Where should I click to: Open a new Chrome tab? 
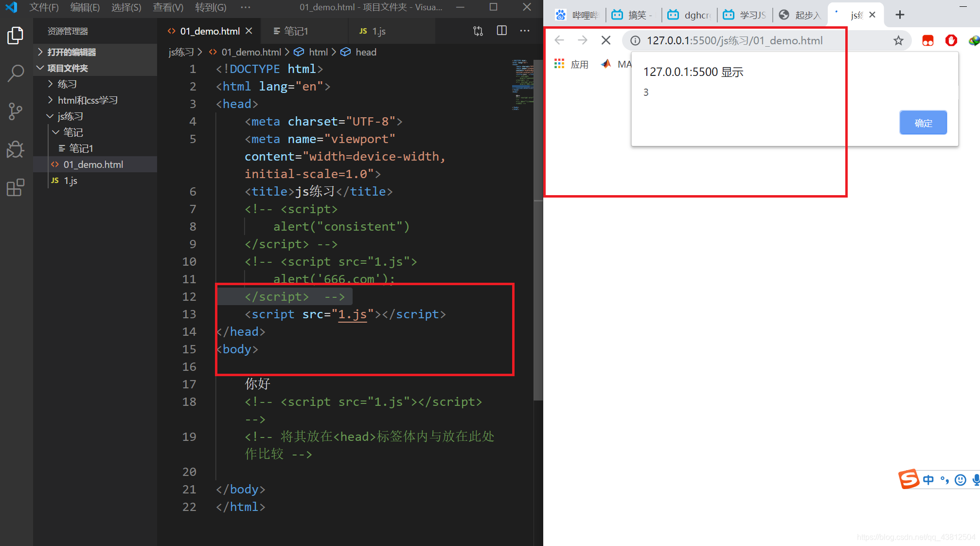[900, 15]
